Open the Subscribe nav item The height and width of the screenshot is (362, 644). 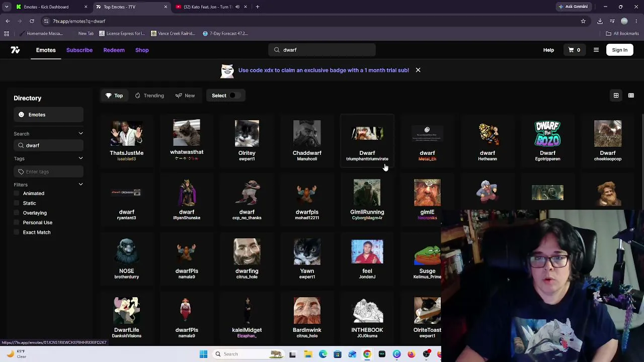tap(79, 50)
